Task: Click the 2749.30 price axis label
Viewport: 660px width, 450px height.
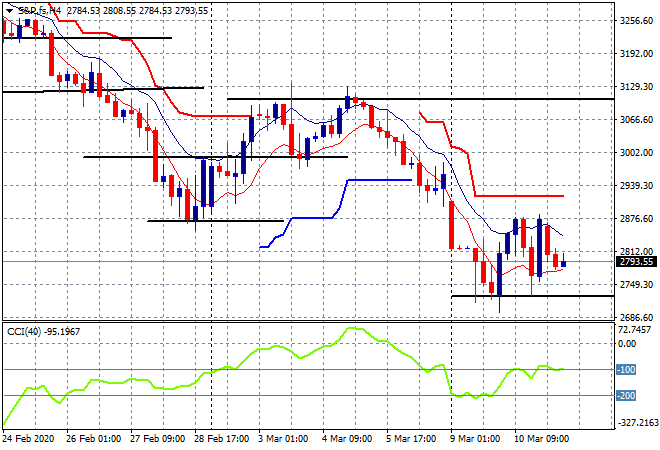Action: click(x=636, y=285)
